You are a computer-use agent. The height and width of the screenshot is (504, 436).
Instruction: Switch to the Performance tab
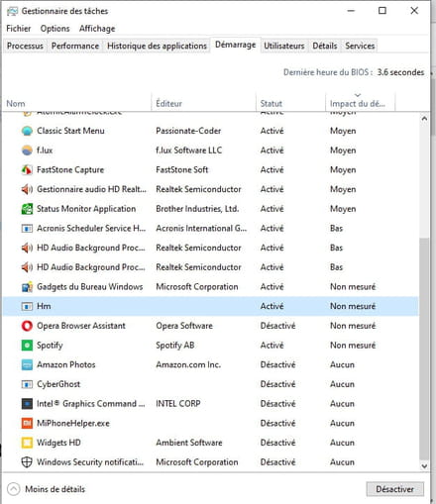pos(75,46)
